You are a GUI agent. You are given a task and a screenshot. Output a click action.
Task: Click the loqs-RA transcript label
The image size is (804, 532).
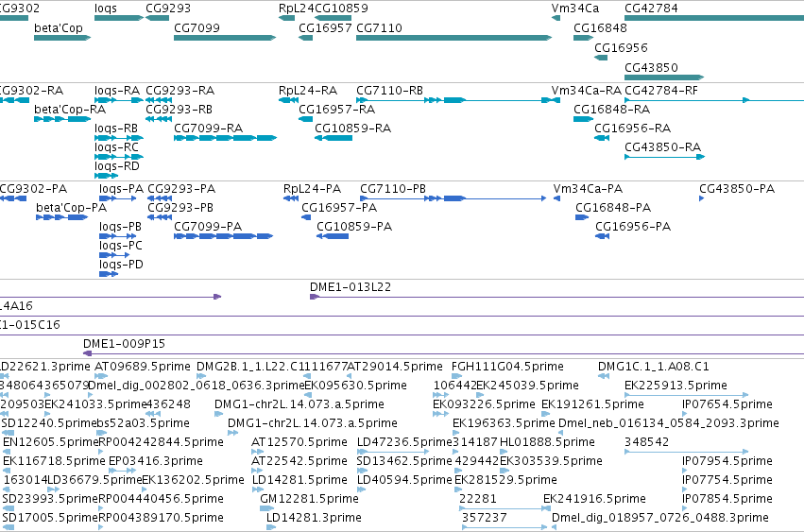117,91
